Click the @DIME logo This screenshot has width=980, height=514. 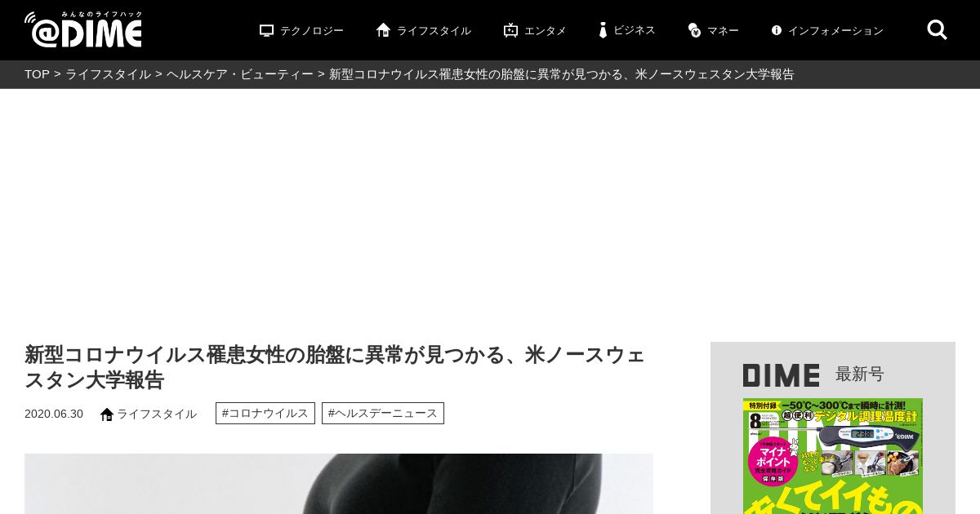(83, 29)
